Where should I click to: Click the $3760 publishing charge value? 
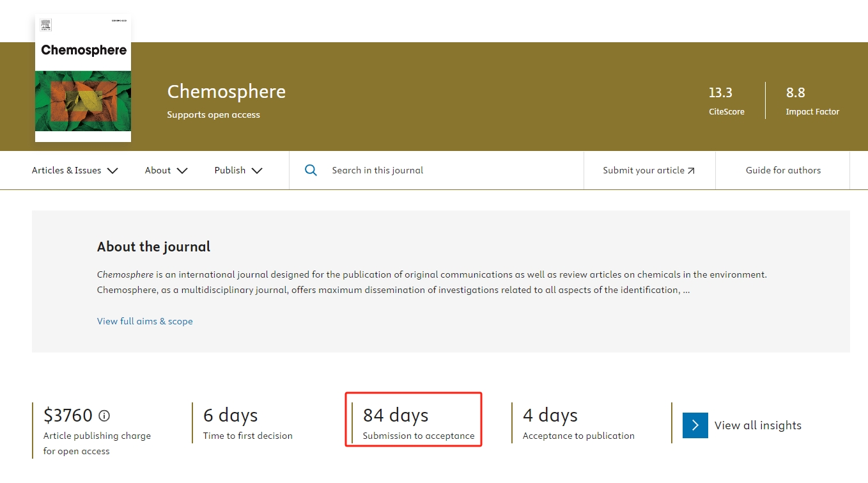coord(68,416)
